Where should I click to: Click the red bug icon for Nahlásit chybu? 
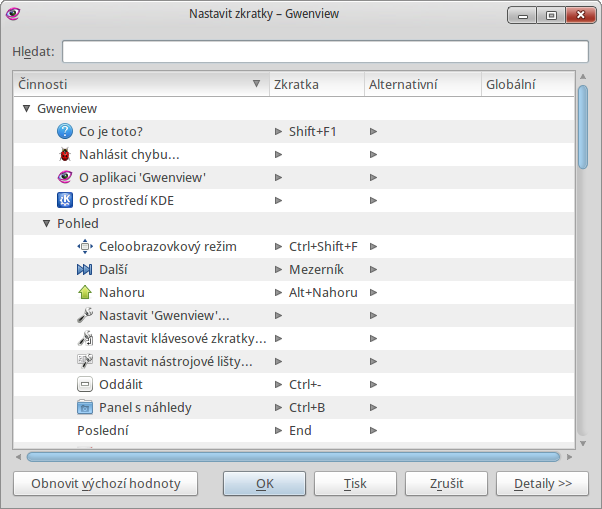[66, 154]
